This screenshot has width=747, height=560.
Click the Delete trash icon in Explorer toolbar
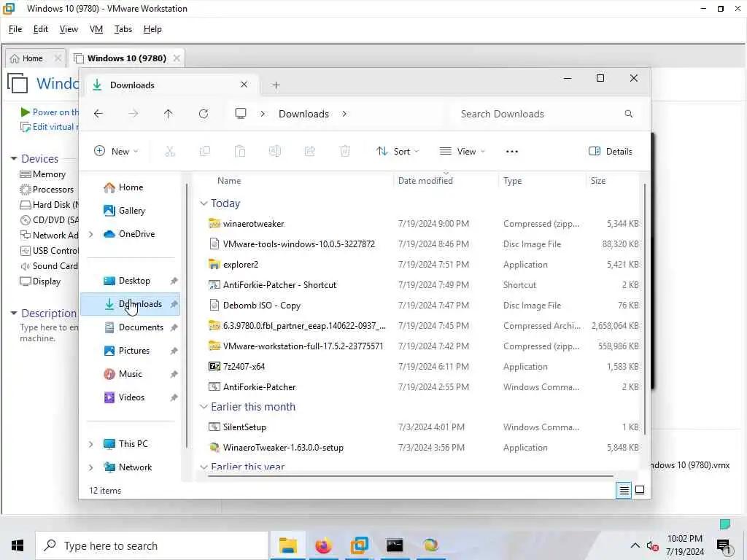click(x=345, y=152)
